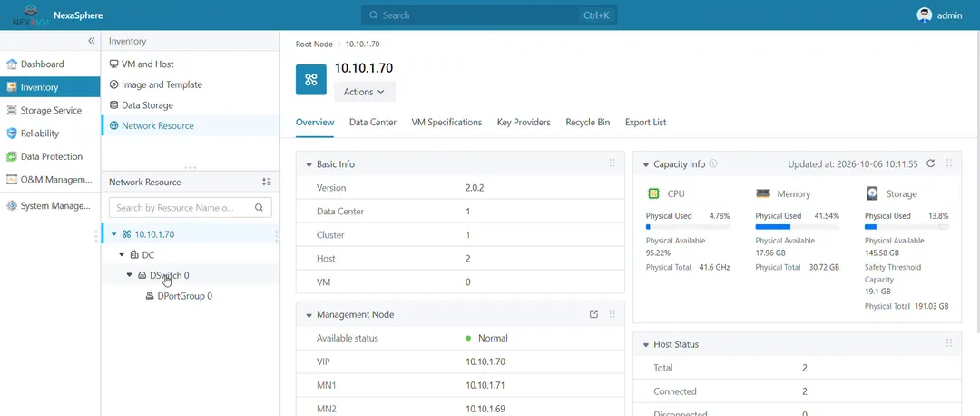Collapse the Management Node panel
980x416 pixels.
coord(309,315)
